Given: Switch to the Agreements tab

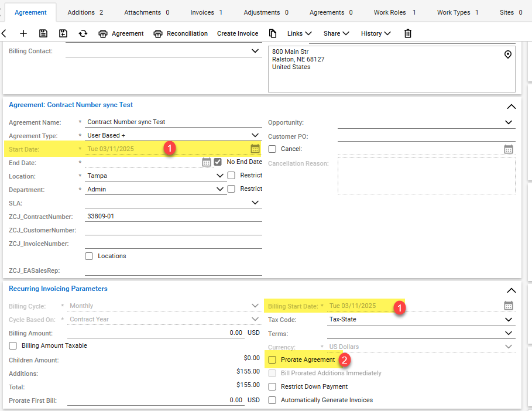Looking at the screenshot, I should tap(331, 12).
